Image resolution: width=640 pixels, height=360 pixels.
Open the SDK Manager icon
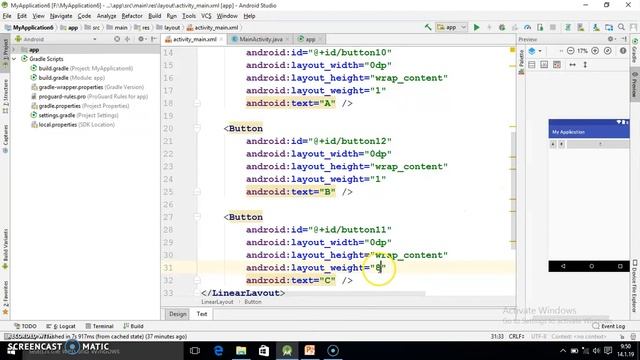tap(596, 27)
